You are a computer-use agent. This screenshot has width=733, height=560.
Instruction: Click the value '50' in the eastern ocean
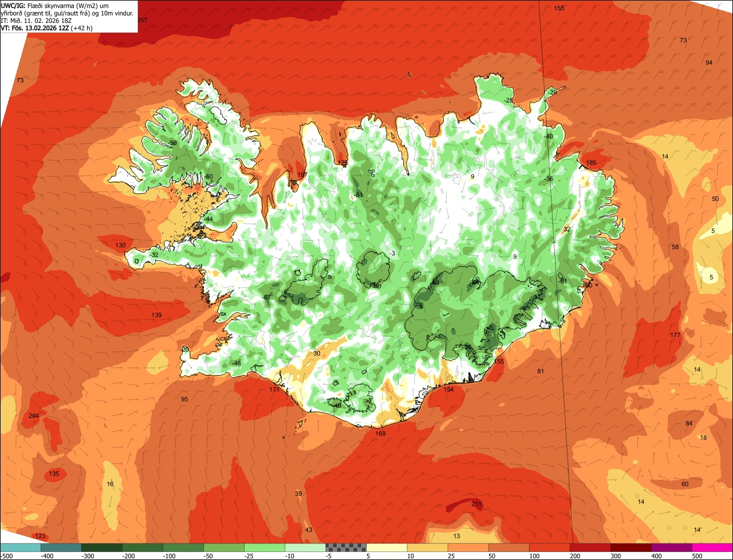pyautogui.click(x=715, y=199)
